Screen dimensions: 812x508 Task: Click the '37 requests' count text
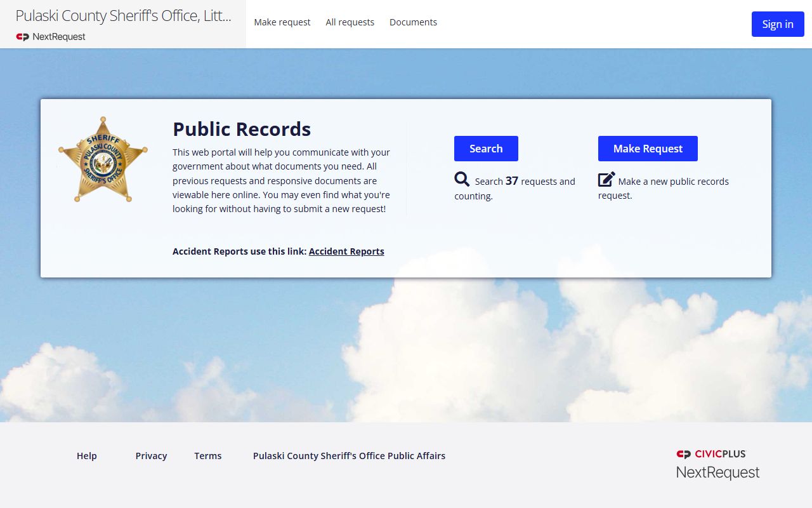point(531,181)
